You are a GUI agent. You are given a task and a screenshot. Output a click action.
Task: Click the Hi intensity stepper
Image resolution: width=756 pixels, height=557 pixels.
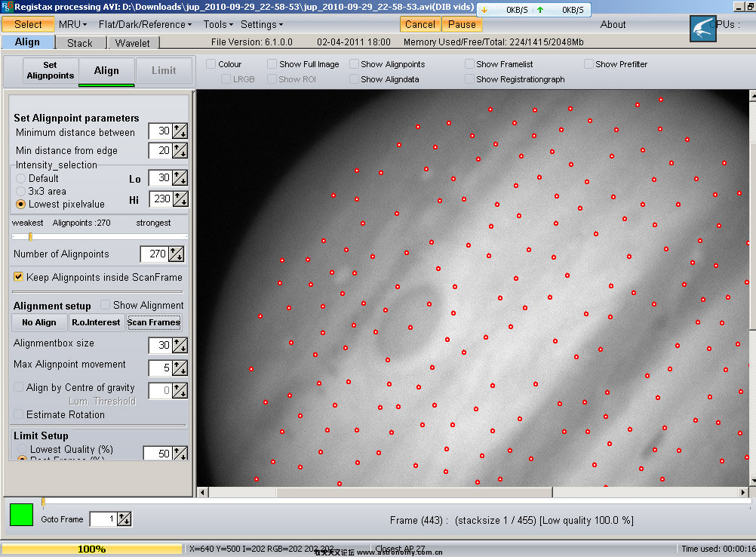tap(180, 198)
